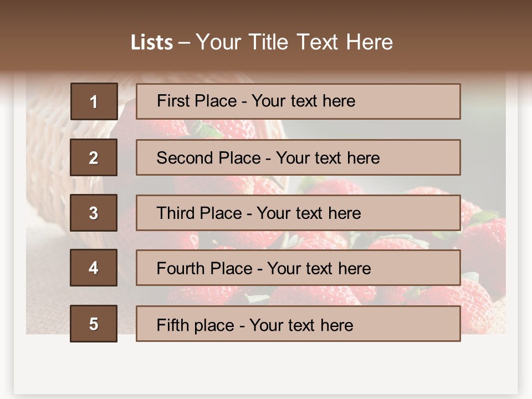Select the number 3 box

click(94, 213)
